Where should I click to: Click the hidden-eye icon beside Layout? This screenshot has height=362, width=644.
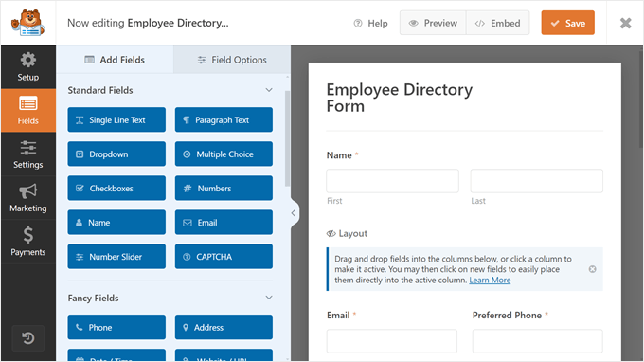click(x=331, y=233)
